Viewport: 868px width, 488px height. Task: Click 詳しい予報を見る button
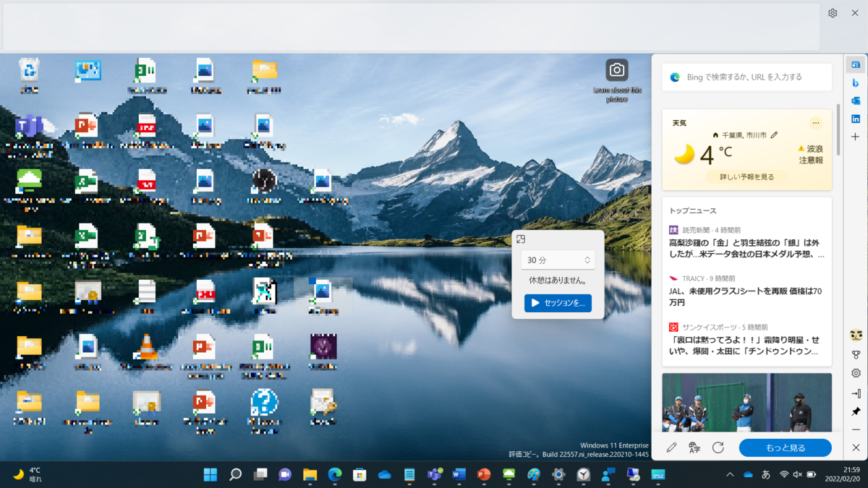coord(746,176)
